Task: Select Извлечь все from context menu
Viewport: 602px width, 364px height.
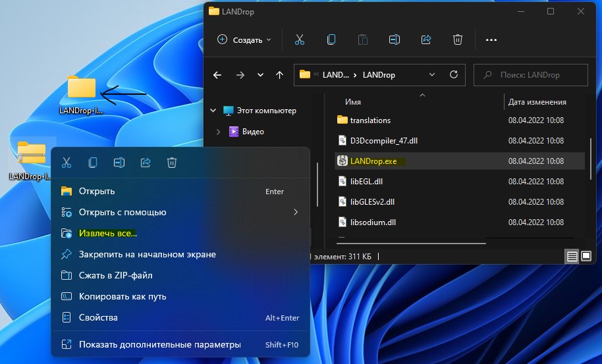Action: pos(108,233)
